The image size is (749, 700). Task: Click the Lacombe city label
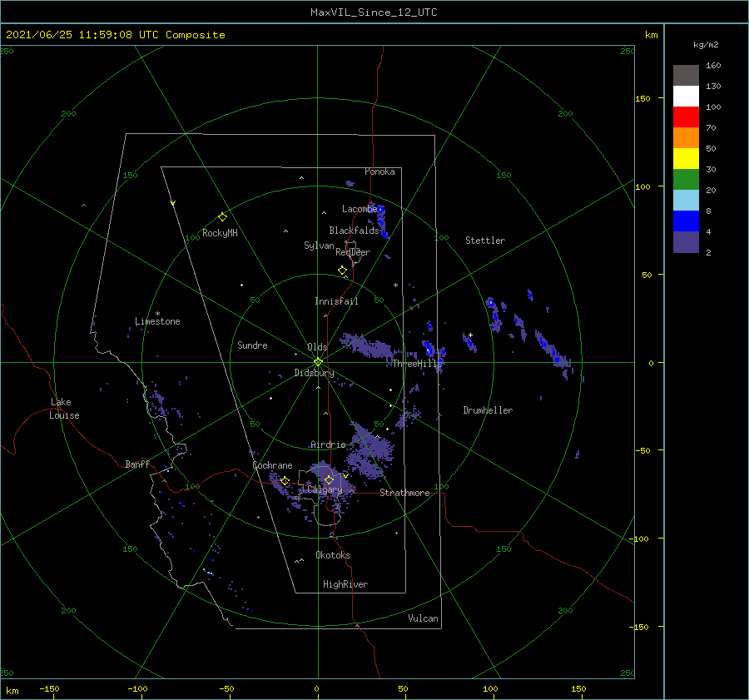(360, 209)
